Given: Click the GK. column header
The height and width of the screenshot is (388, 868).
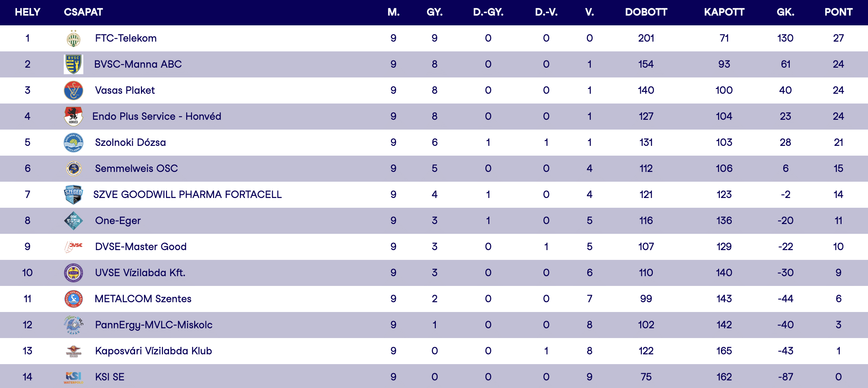Looking at the screenshot, I should click(785, 12).
